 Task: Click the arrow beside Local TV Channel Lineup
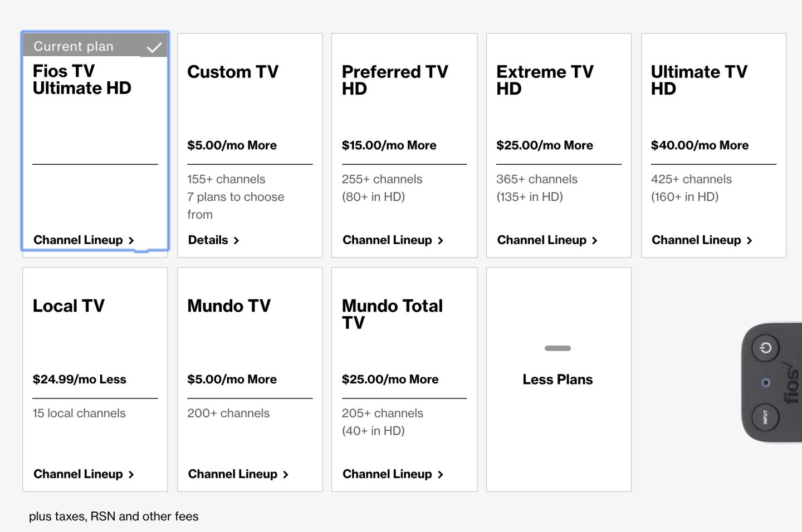tap(131, 474)
